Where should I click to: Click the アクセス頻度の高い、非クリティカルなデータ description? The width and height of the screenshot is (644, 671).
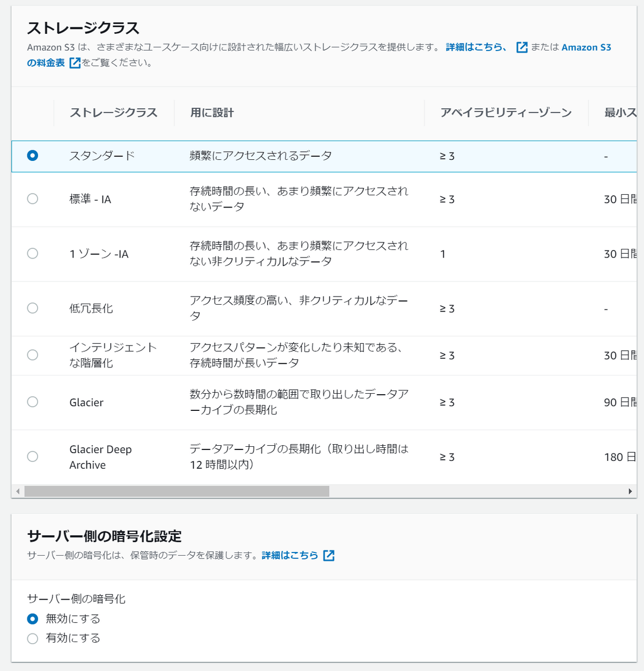coord(299,308)
